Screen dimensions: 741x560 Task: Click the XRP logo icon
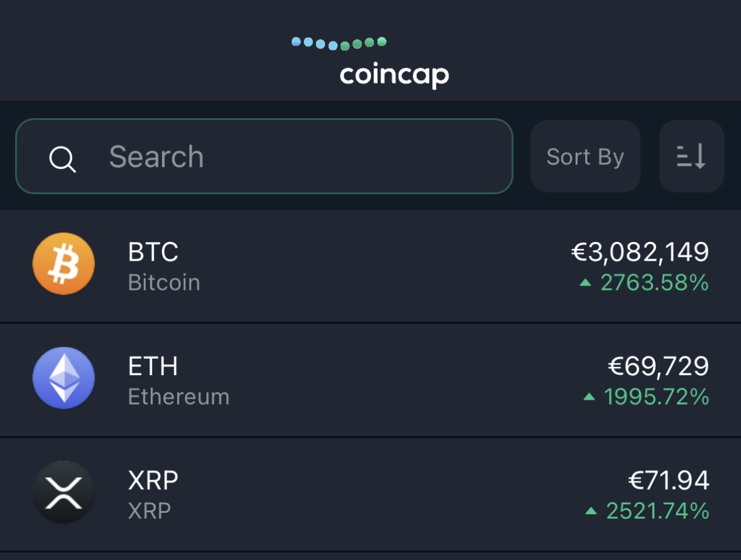63,492
